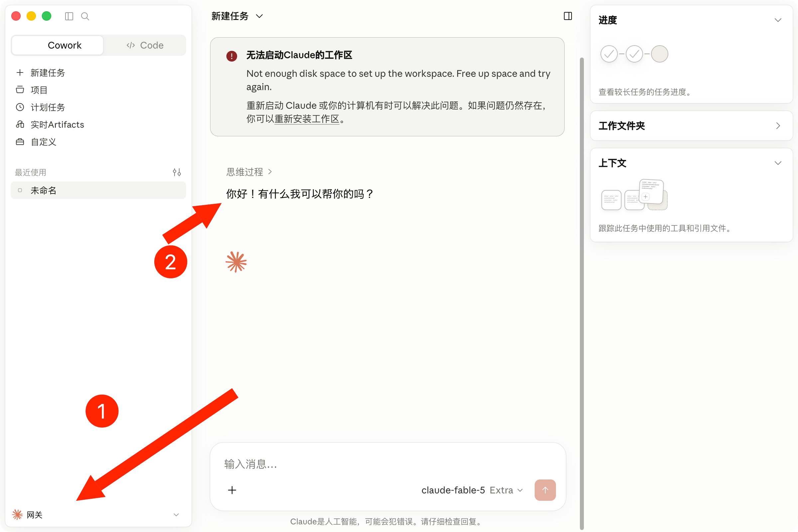Click the second progress checkmark circle
The image size is (798, 532).
coord(634,54)
